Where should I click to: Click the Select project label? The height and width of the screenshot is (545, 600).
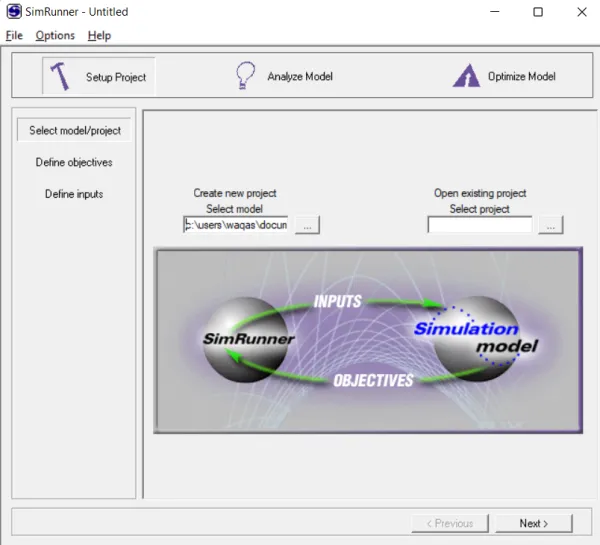point(479,209)
